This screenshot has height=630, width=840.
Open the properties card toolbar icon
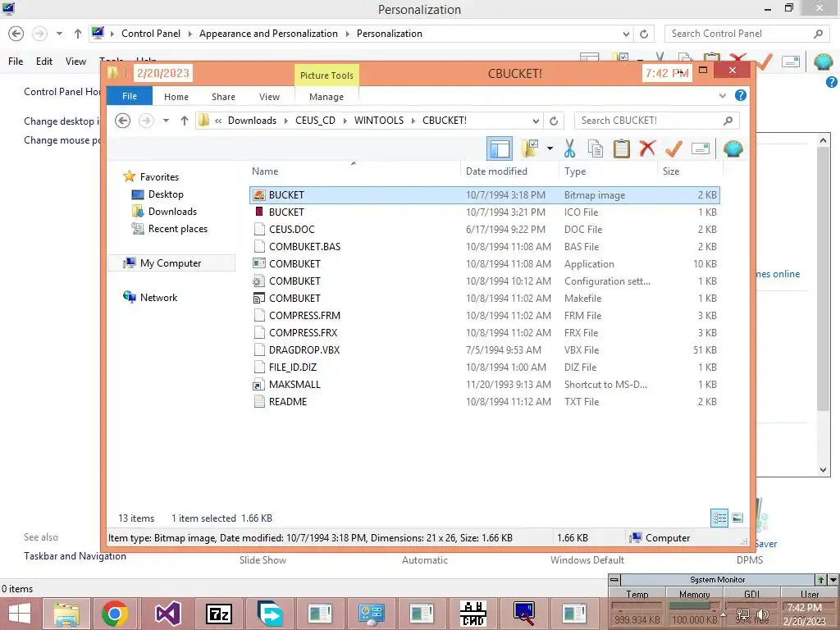pyautogui.click(x=701, y=148)
